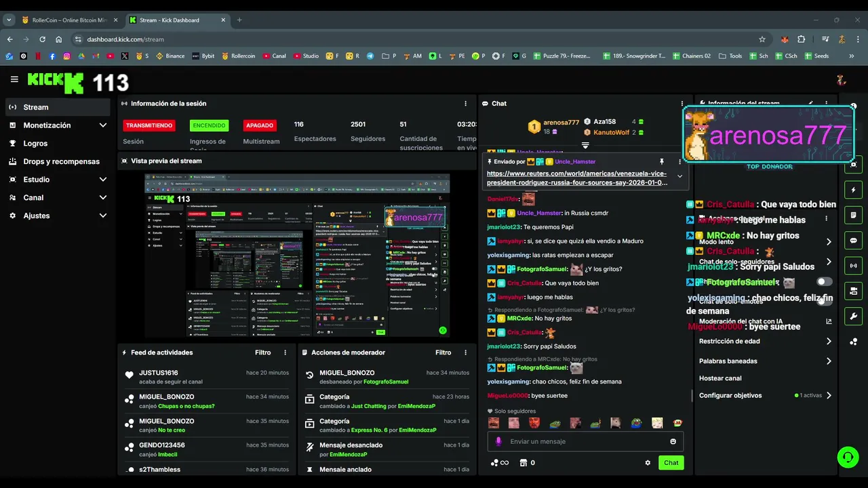Expand the Ajustes sidebar section
Viewport: 868px width, 488px height.
[58, 216]
